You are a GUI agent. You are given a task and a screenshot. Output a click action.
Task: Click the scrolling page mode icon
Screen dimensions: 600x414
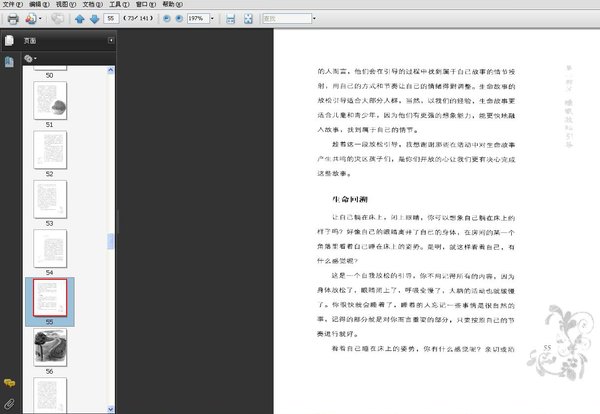click(230, 19)
